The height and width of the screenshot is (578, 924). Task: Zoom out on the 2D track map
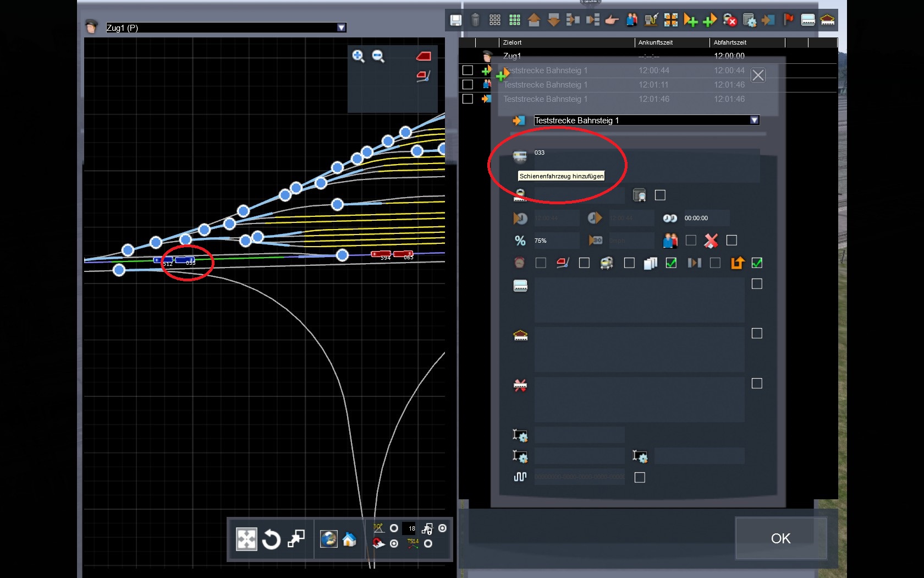(x=378, y=56)
